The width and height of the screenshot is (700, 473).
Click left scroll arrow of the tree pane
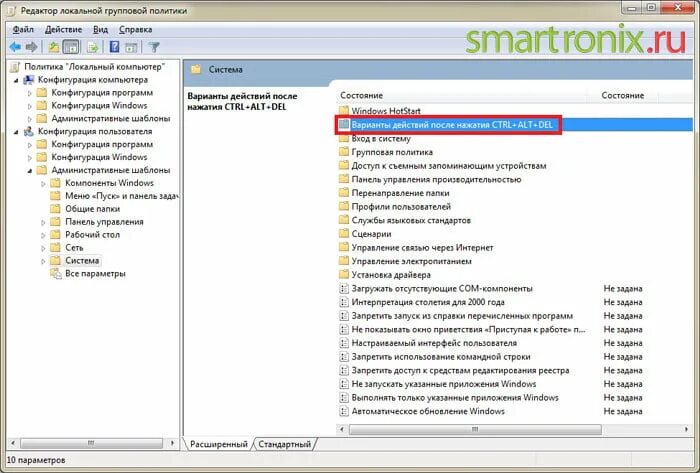(x=13, y=443)
